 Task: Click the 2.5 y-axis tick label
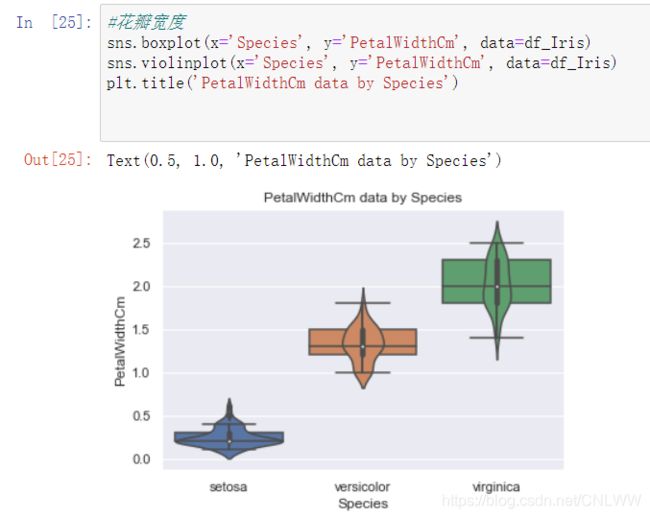click(x=141, y=243)
